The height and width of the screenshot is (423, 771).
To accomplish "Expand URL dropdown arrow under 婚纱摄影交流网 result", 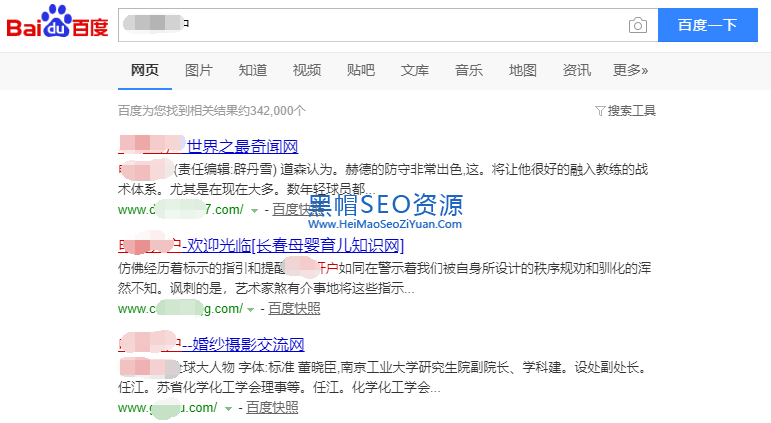I will click(x=228, y=408).
